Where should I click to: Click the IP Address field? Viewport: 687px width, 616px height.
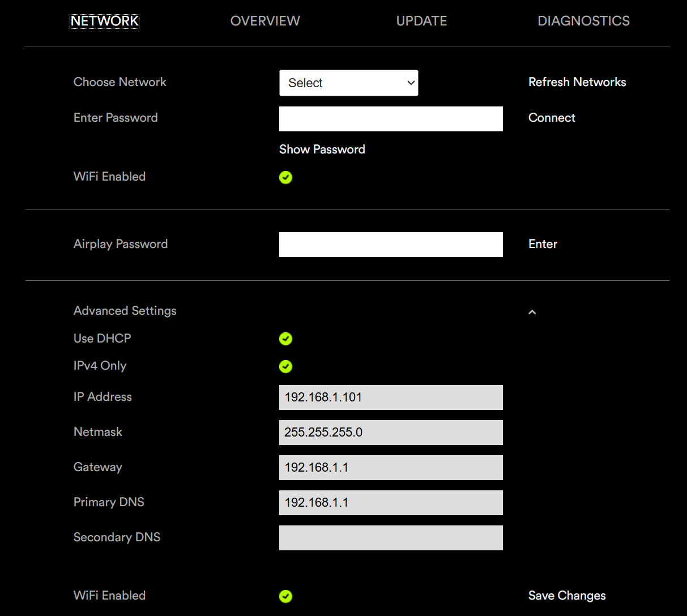pyautogui.click(x=391, y=397)
